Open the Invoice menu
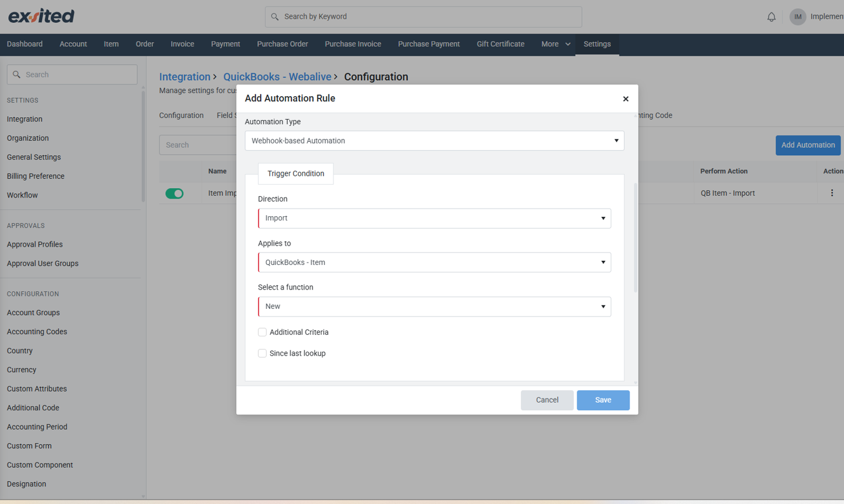844x504 pixels. (182, 45)
